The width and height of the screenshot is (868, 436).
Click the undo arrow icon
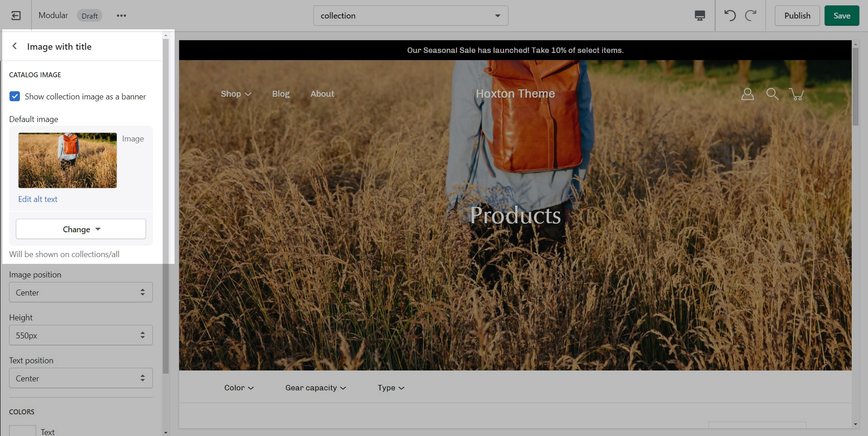(x=730, y=16)
